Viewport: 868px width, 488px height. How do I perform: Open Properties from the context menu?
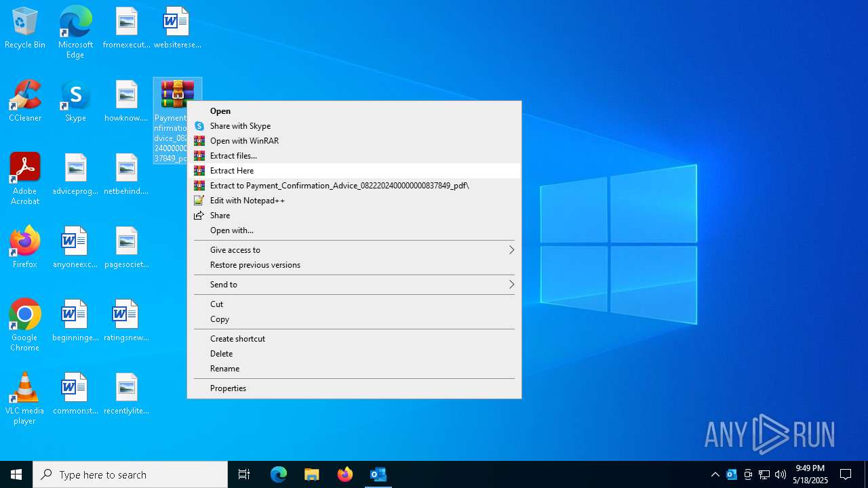point(354,388)
